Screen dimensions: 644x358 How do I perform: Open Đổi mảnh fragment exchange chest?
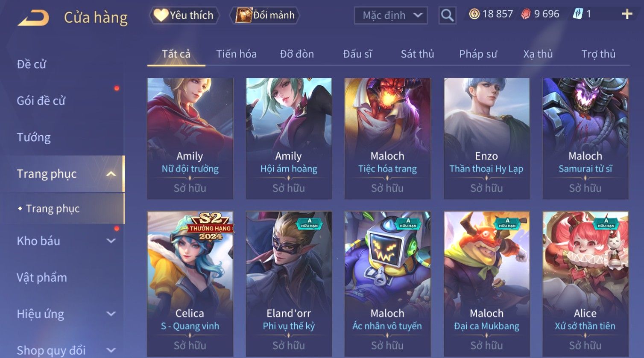265,15
